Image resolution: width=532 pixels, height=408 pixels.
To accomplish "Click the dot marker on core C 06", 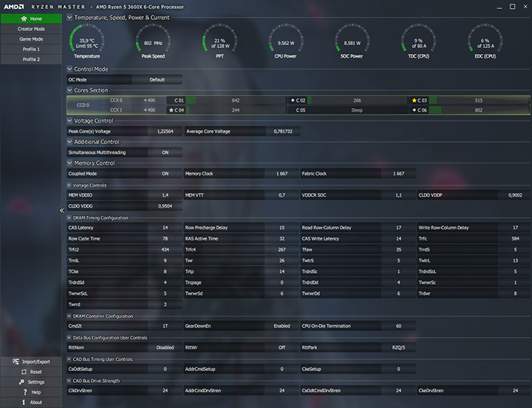I will pyautogui.click(x=414, y=110).
